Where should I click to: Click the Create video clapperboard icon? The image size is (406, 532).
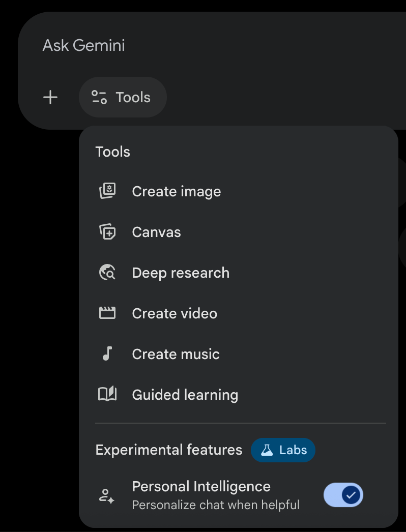[x=107, y=313]
